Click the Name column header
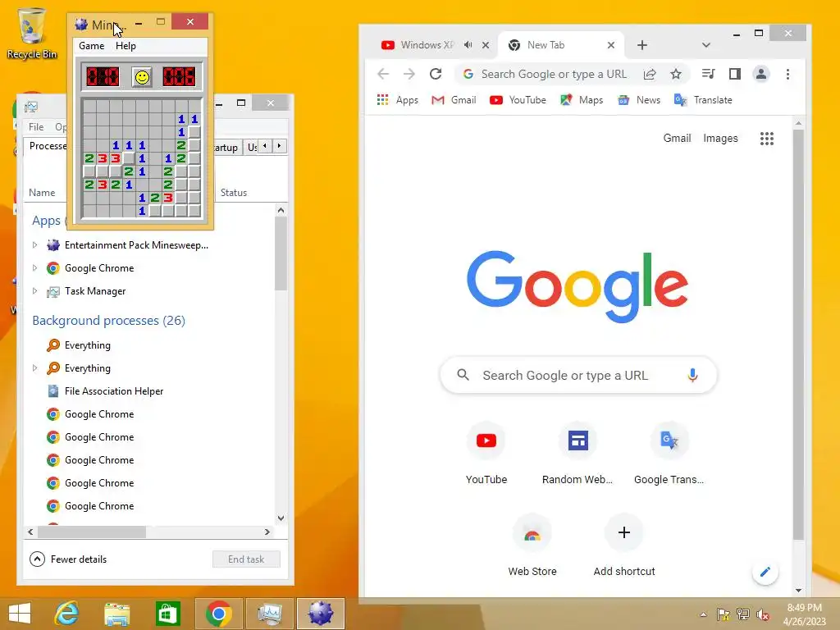Image resolution: width=840 pixels, height=630 pixels. (x=42, y=192)
